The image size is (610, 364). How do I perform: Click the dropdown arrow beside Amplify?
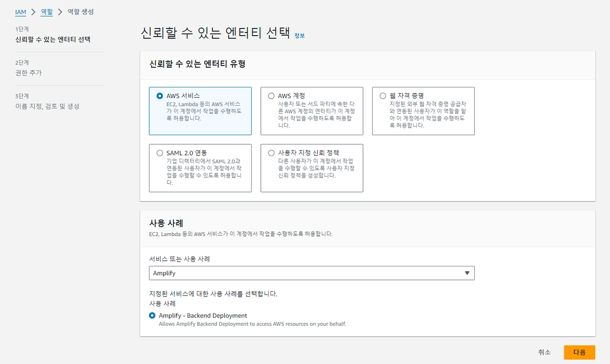pos(467,273)
